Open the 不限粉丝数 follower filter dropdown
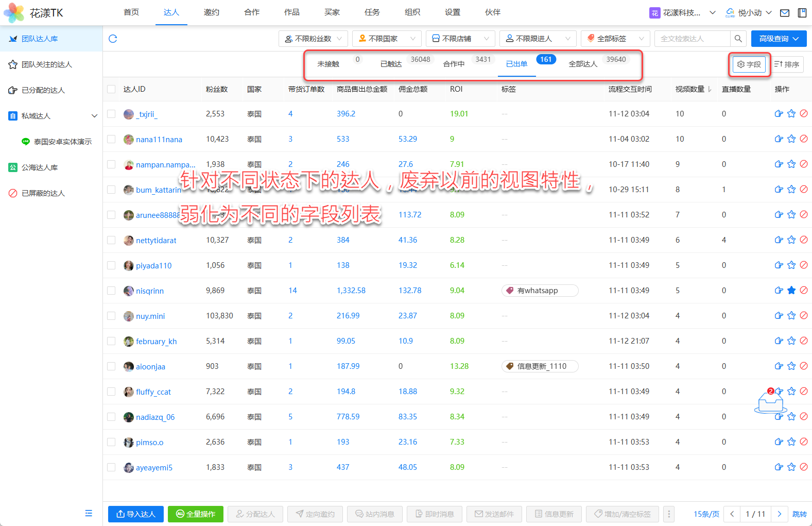 coord(313,39)
